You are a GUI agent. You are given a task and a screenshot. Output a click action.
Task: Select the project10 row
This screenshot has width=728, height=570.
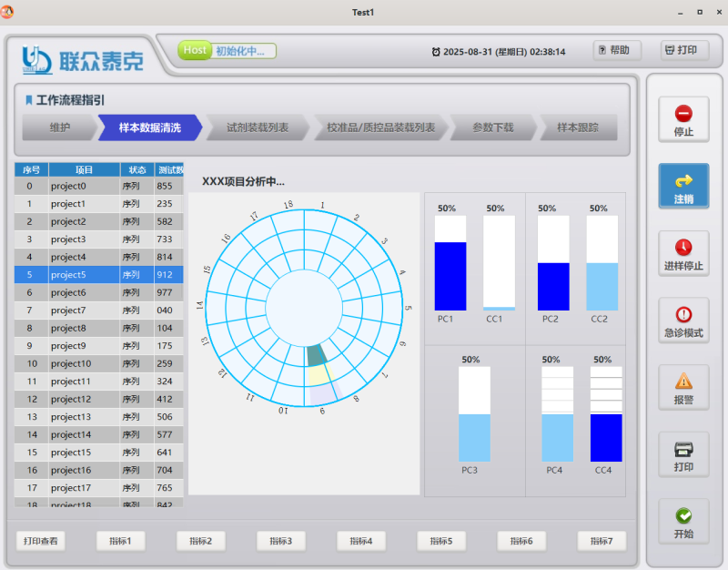click(x=99, y=363)
